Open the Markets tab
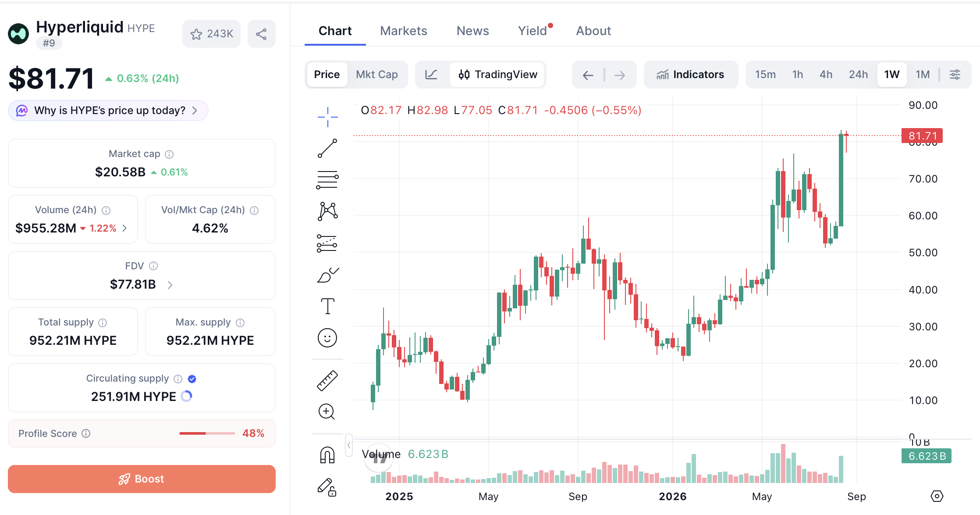 coord(404,31)
